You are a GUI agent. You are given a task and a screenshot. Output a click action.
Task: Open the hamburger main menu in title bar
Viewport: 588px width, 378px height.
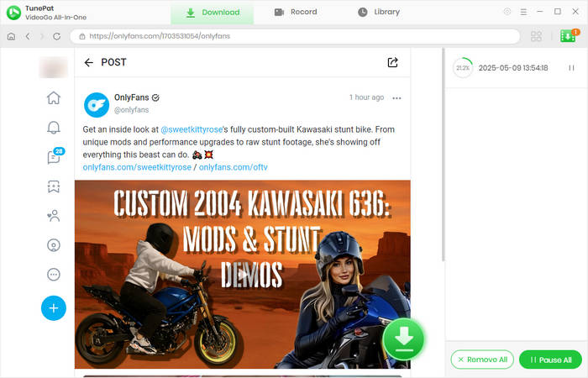pyautogui.click(x=523, y=12)
